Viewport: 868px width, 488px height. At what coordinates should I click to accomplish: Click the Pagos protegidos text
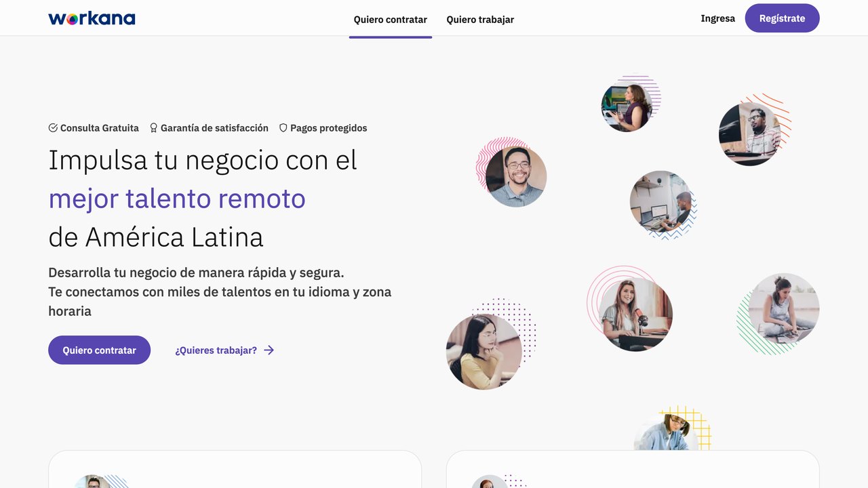click(x=329, y=128)
